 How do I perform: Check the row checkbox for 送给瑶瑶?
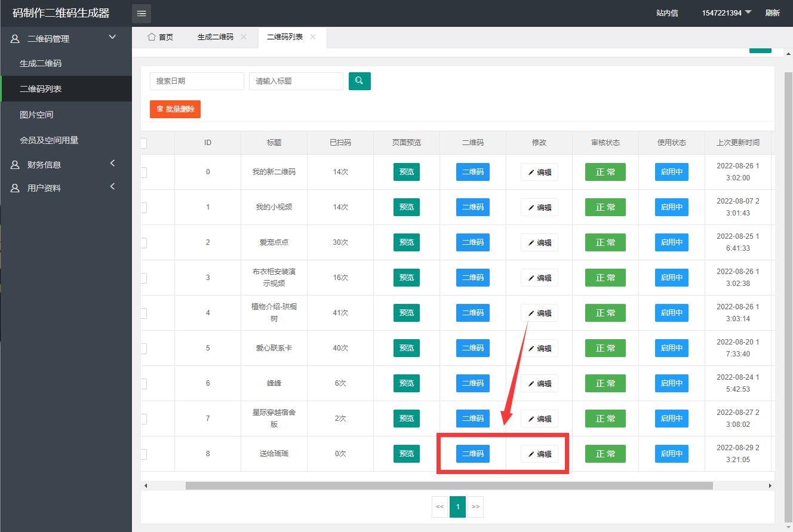[x=143, y=454]
